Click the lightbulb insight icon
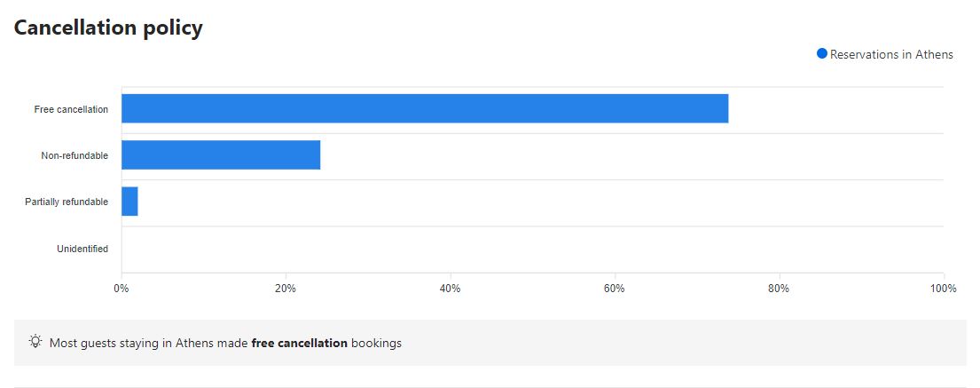The image size is (980, 388). tap(35, 342)
